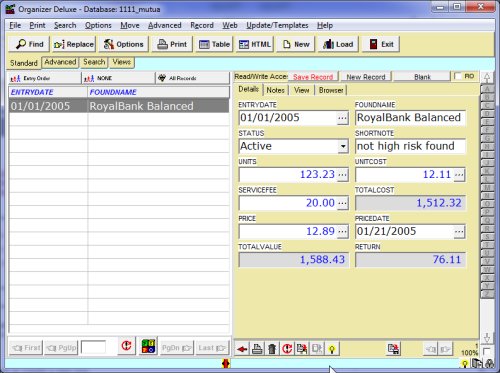Toggle the checkbox beside the 100% label
Screen dimensions: 500x373
click(x=486, y=351)
